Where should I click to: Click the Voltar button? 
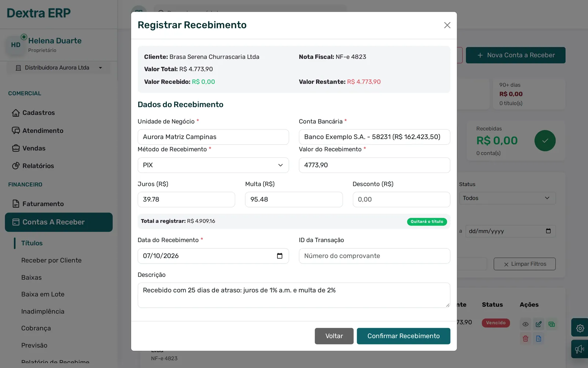[x=334, y=336]
